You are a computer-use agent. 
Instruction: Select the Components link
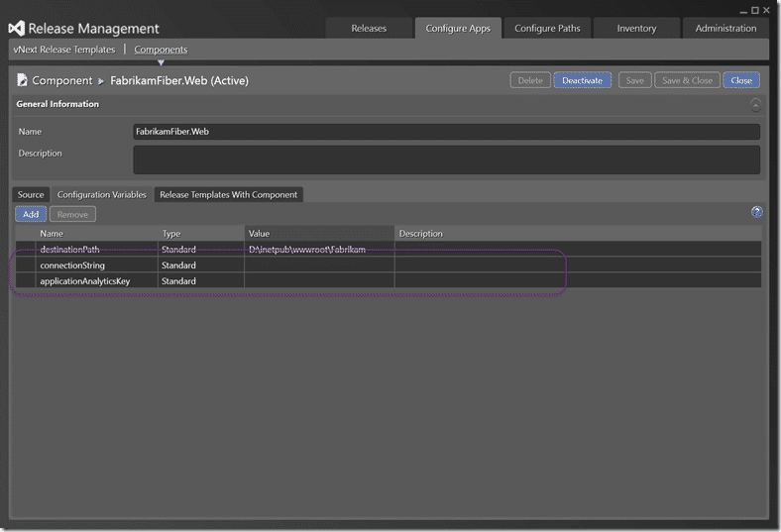(x=161, y=50)
